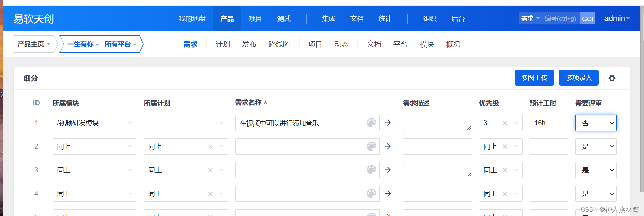Click the 多图上传 button

(x=534, y=78)
